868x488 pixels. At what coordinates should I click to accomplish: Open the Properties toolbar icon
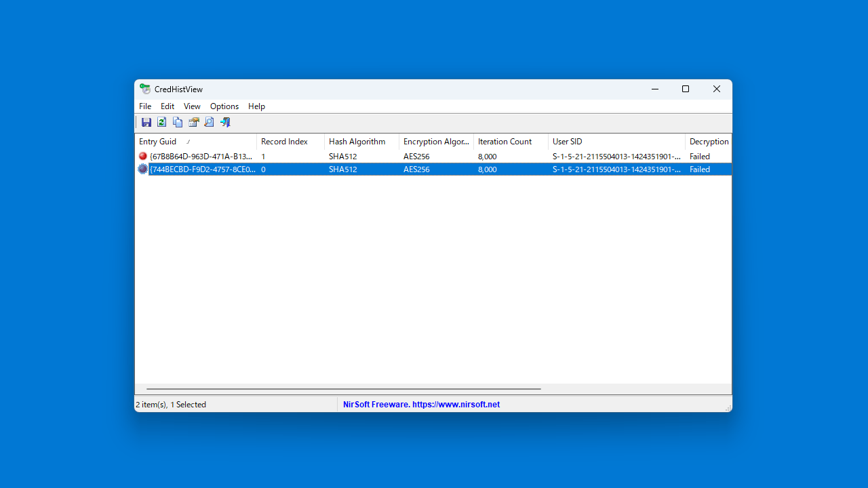pos(193,122)
